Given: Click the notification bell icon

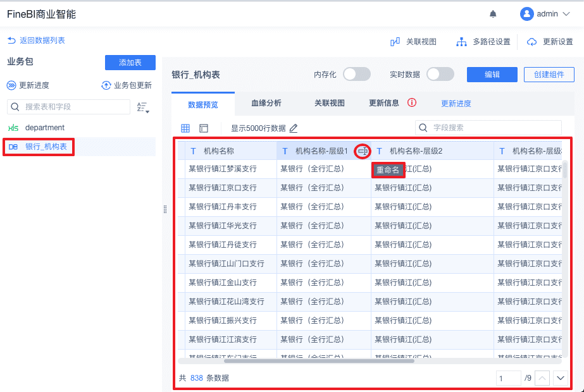Looking at the screenshot, I should tap(493, 14).
